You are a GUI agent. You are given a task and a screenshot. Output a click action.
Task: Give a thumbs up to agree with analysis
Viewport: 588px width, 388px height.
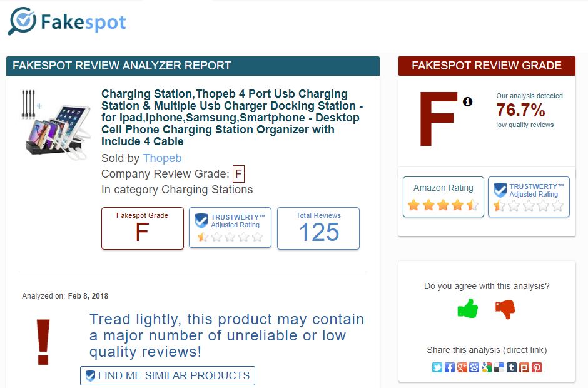pos(466,307)
